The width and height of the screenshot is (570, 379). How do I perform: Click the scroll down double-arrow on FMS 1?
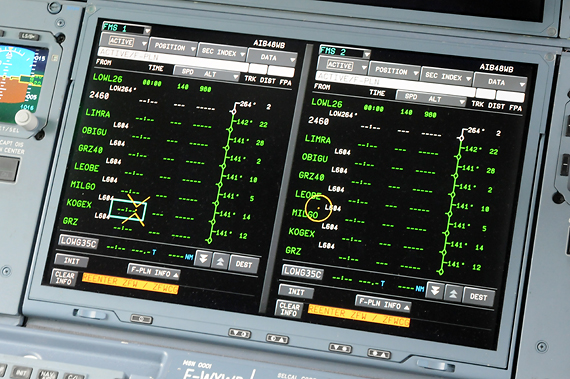pyautogui.click(x=203, y=259)
